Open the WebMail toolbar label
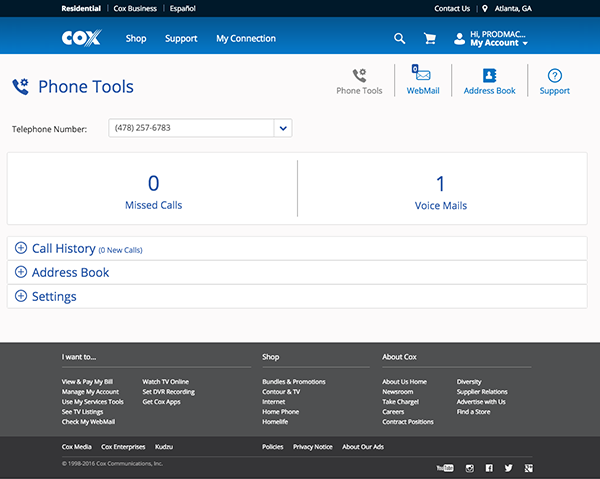This screenshot has width=600, height=479. pos(423,91)
